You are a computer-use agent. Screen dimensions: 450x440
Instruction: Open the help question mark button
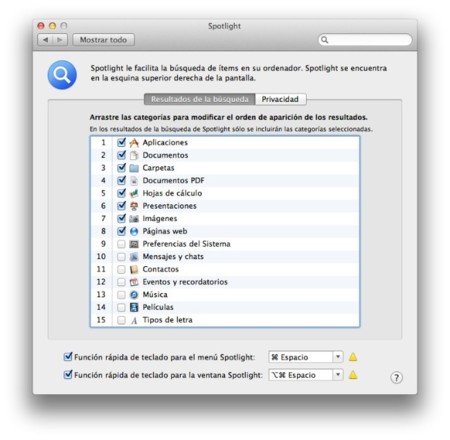point(396,378)
